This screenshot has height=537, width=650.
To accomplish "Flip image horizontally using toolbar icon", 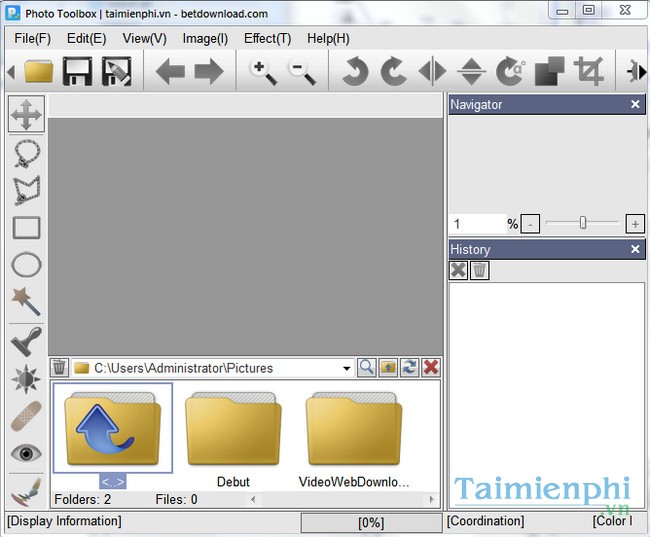I will point(432,71).
